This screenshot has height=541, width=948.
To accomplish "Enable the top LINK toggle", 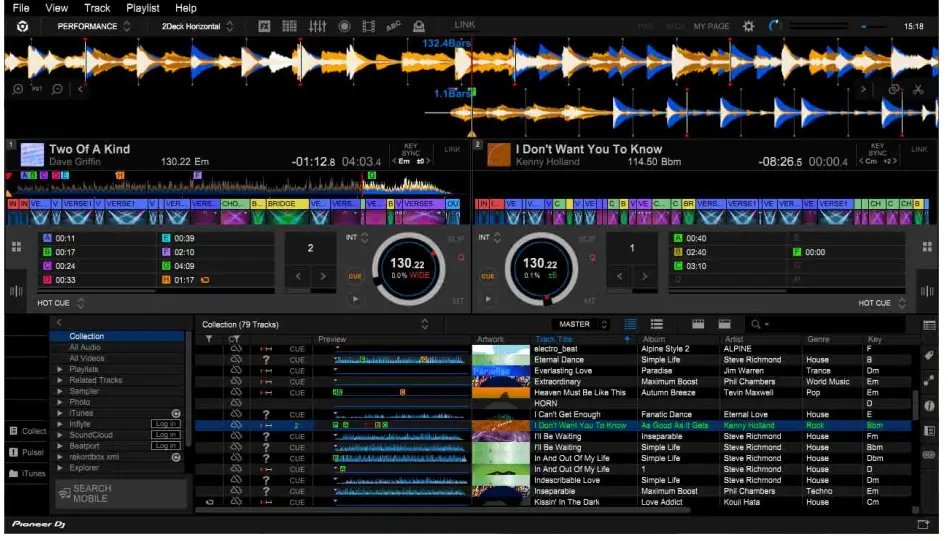I will pos(465,25).
